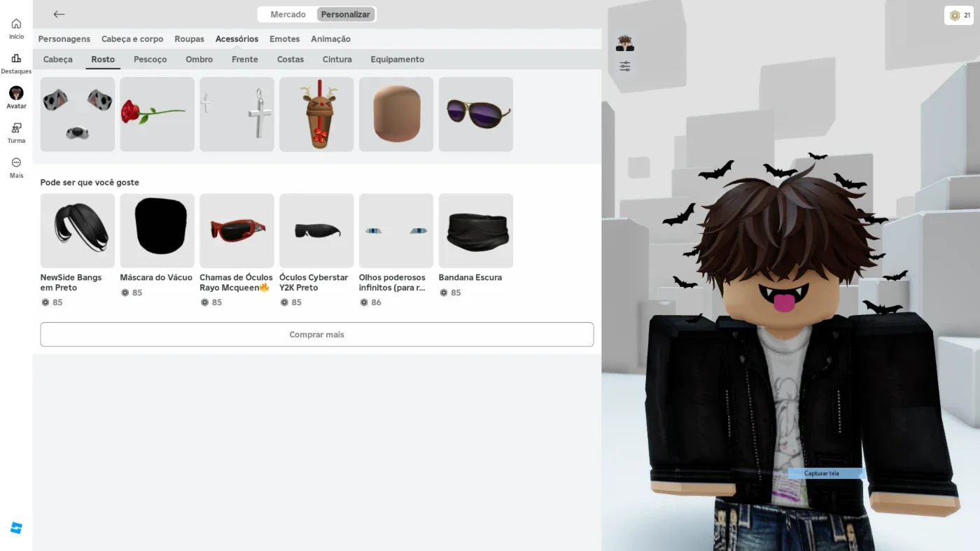Screen dimensions: 980x551
Task: Select the Cintura accessory subtab
Action: [x=337, y=60]
